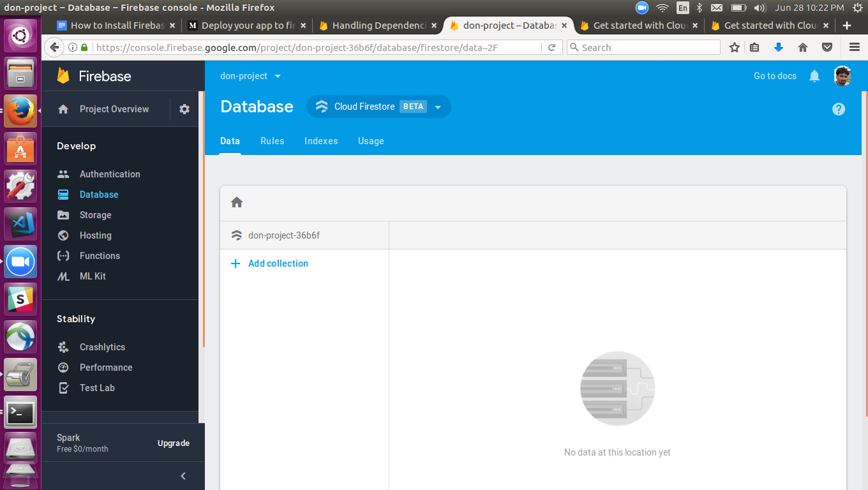Viewport: 868px width, 490px height.
Task: Open the Wi-Fi network indicator
Action: [x=662, y=8]
